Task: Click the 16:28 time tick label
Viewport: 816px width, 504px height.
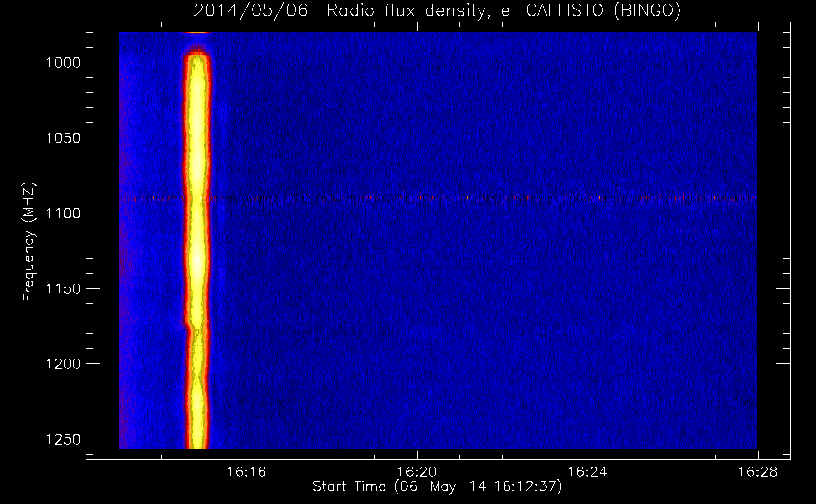Action: click(757, 472)
